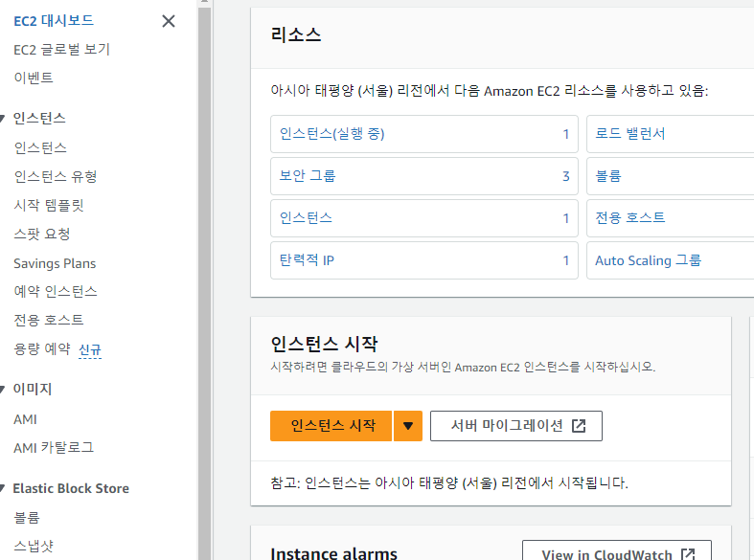This screenshot has height=560, width=754.
Task: Open 보안 그룹 resource card
Action: coord(424,176)
